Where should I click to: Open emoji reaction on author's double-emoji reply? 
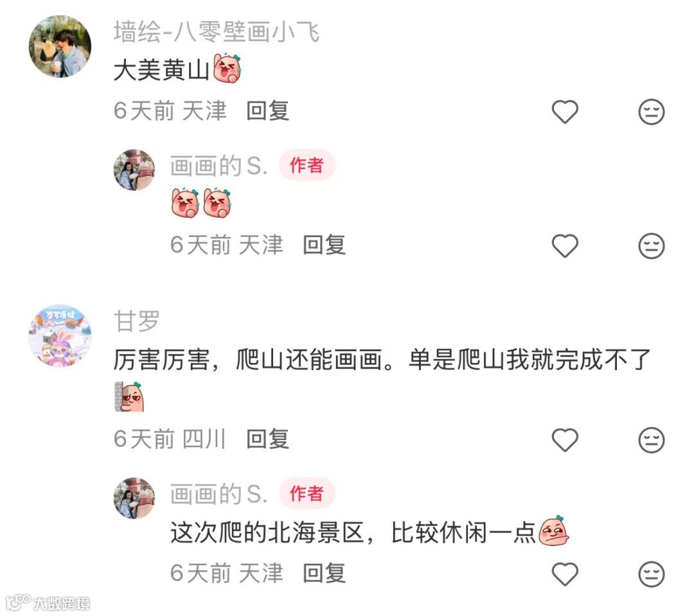[652, 245]
